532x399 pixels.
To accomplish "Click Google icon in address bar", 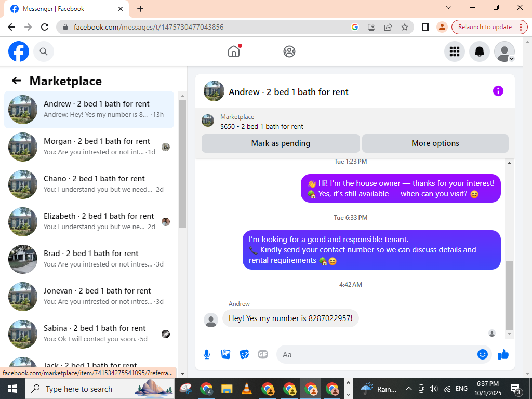I will pos(354,27).
